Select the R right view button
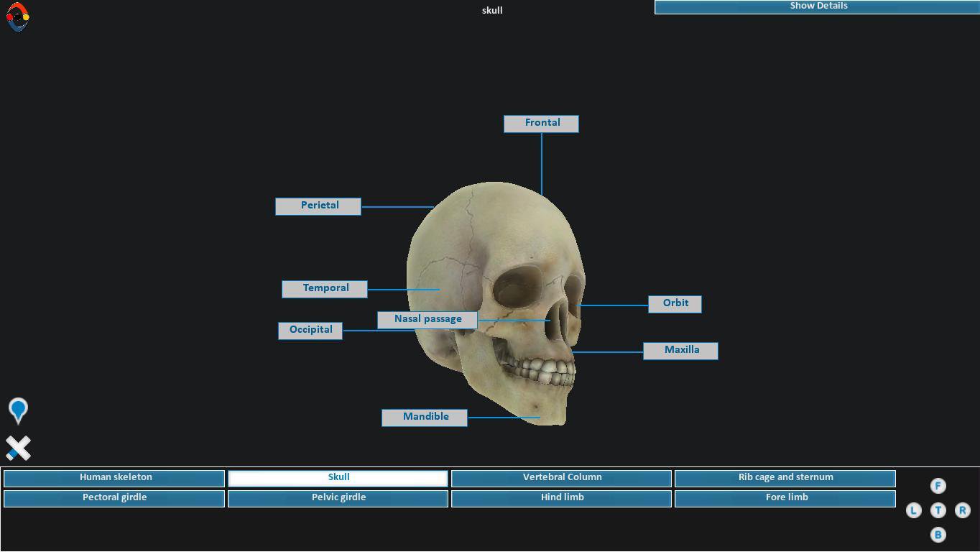 962,510
